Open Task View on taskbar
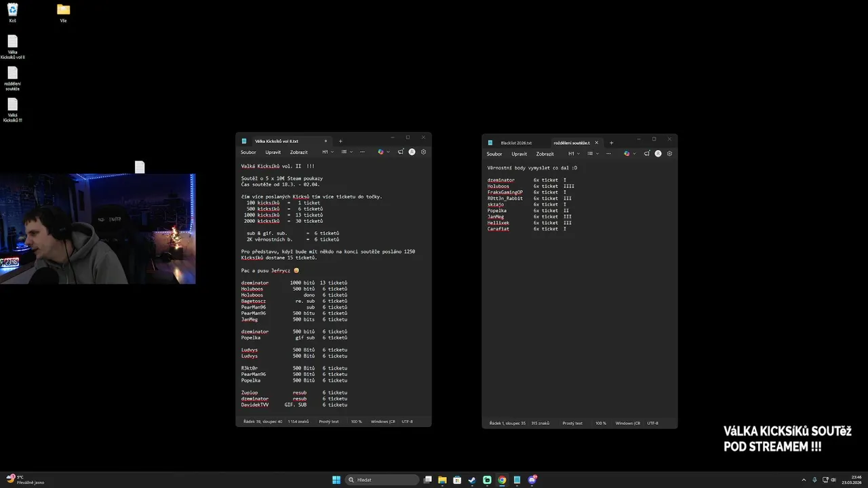Viewport: 868px width, 488px height. click(x=428, y=480)
